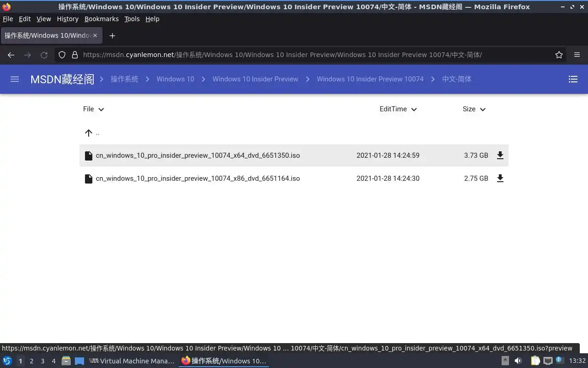Open tracking protection shield icon

tap(62, 55)
